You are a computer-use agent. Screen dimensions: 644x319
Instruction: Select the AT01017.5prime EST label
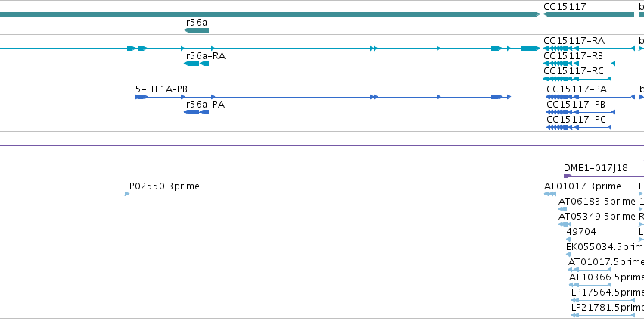click(x=606, y=262)
